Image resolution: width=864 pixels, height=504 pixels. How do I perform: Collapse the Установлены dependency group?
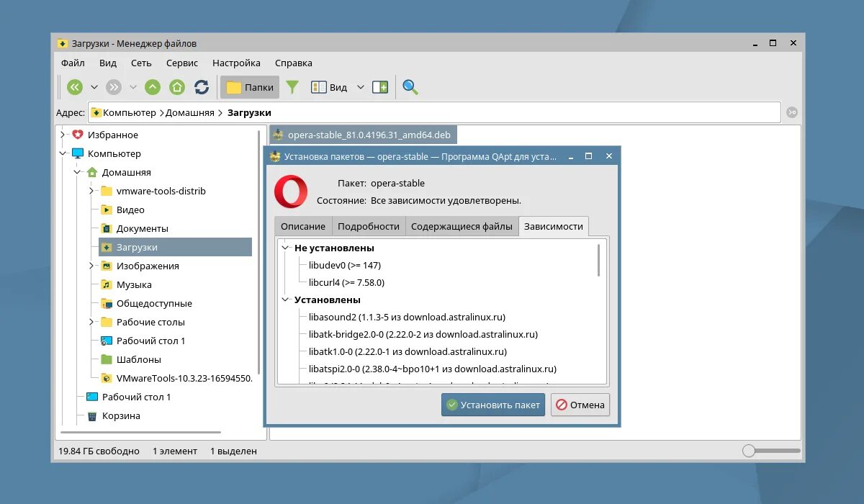click(x=286, y=300)
